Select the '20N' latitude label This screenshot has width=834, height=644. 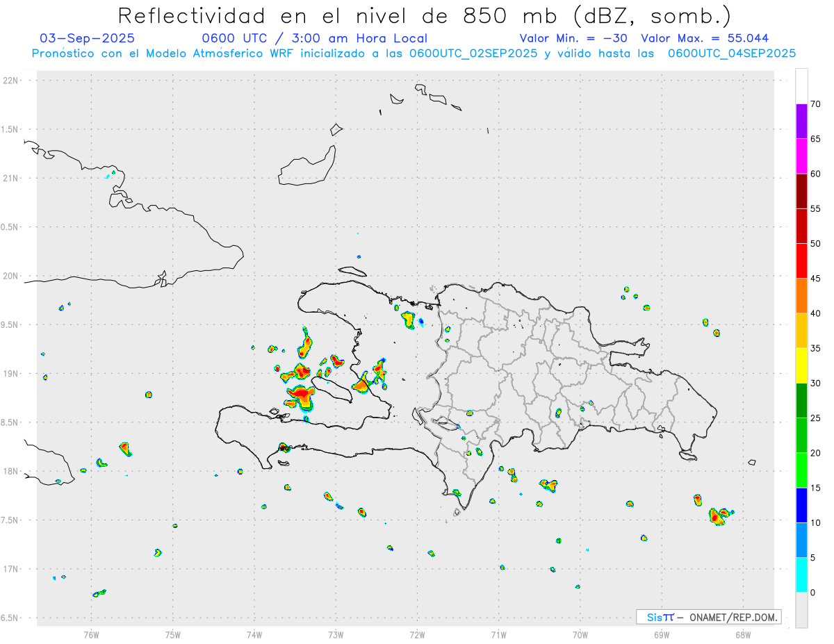click(x=12, y=276)
